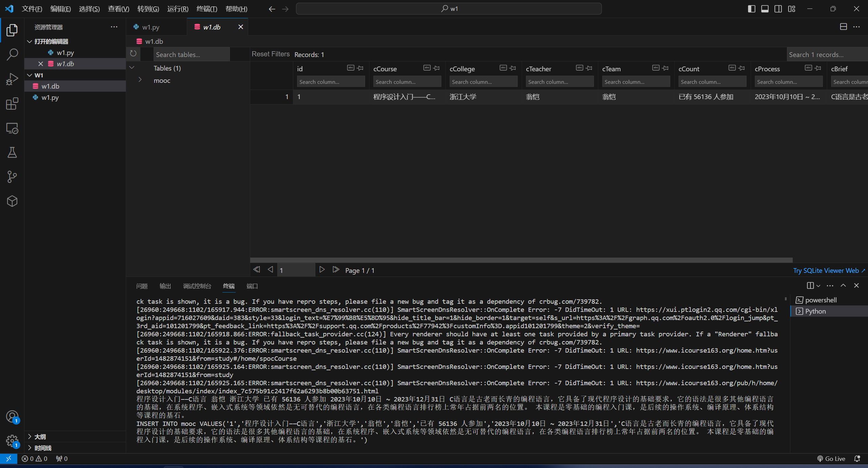Toggle text type filter for cTeacher column
Viewport: 868px width, 468px height.
[579, 68]
